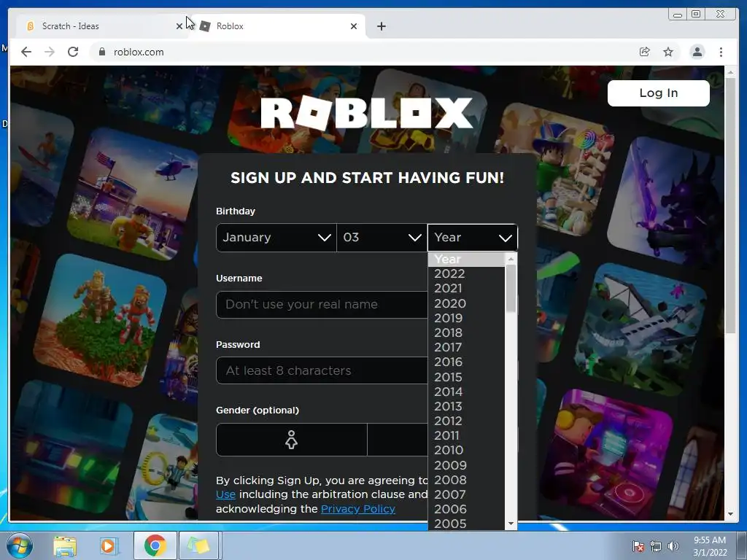Select year 2015 from list
The height and width of the screenshot is (560, 747).
[466, 377]
